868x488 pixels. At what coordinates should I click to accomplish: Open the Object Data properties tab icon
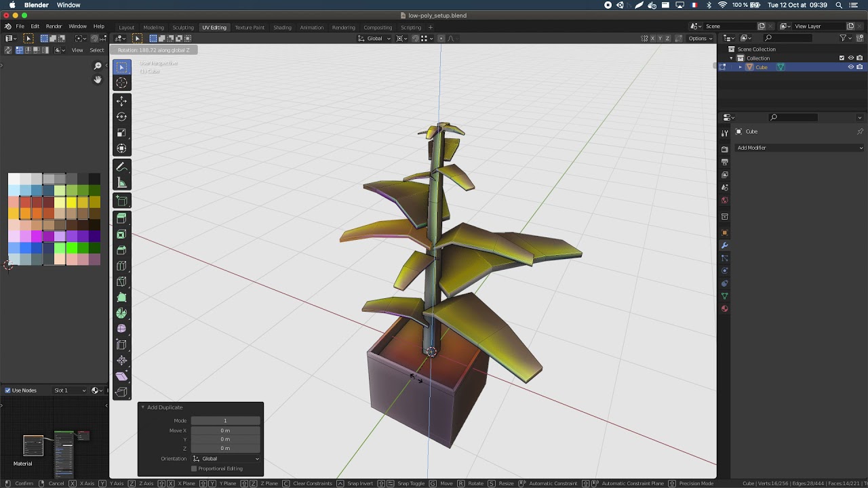coord(724,296)
